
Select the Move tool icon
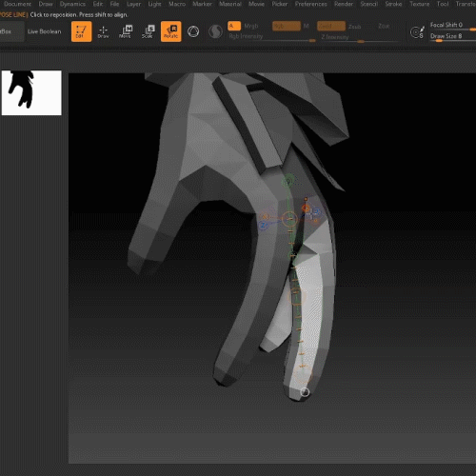(x=125, y=31)
